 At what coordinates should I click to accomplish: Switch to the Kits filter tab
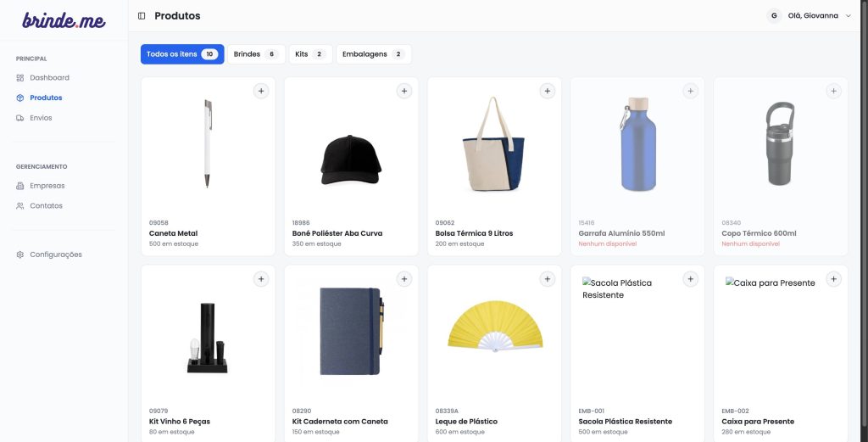[309, 54]
